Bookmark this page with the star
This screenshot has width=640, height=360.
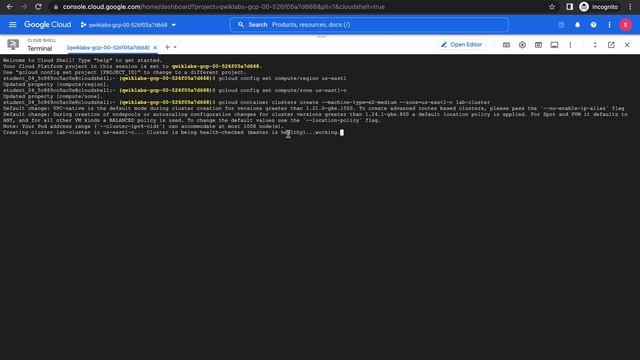click(552, 7)
